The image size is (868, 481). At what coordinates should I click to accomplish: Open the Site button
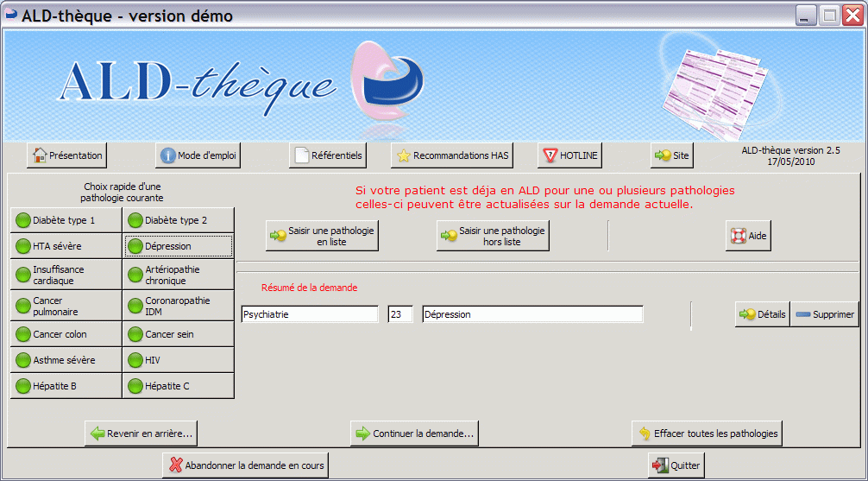click(x=671, y=155)
